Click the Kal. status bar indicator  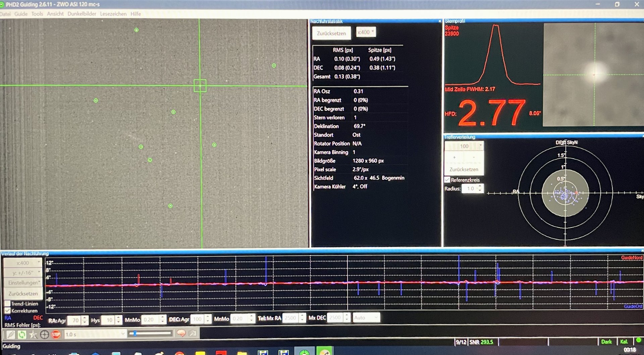[x=624, y=342]
